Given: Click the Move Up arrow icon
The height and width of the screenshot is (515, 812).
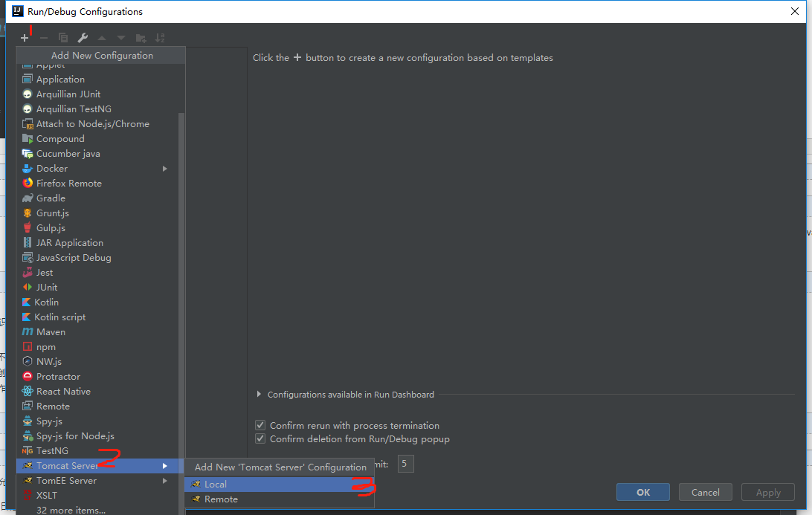Looking at the screenshot, I should pyautogui.click(x=101, y=38).
